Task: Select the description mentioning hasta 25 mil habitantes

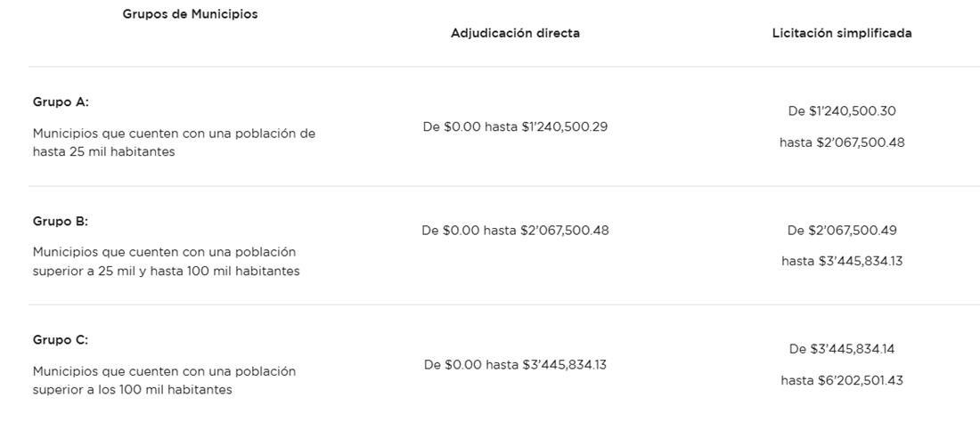Action: [174, 142]
